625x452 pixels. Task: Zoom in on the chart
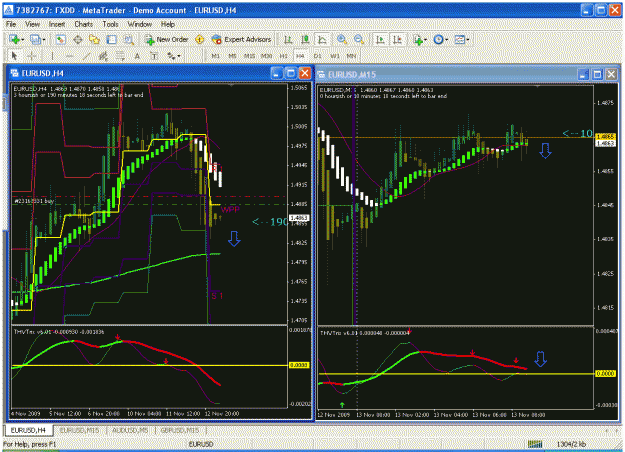coord(342,39)
